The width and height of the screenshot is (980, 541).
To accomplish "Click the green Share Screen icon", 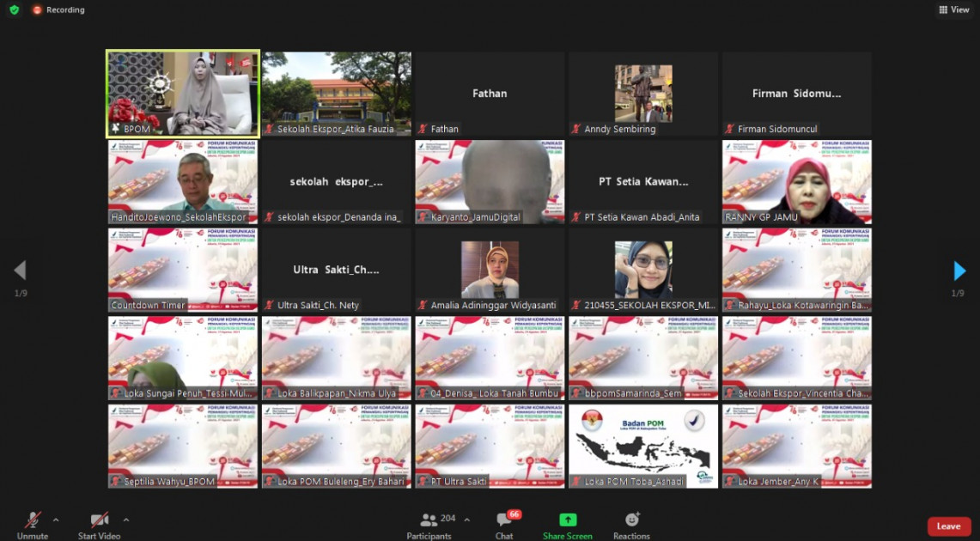I will point(568,520).
